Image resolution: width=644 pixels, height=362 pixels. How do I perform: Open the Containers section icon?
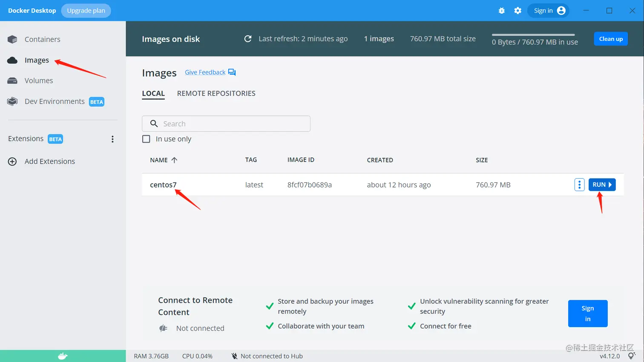[12, 40]
